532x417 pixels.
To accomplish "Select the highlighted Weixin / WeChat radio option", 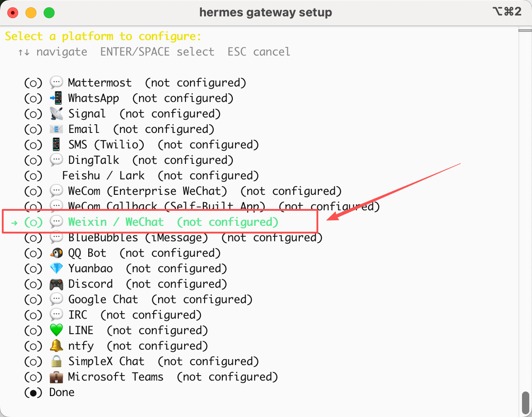I will (33, 222).
